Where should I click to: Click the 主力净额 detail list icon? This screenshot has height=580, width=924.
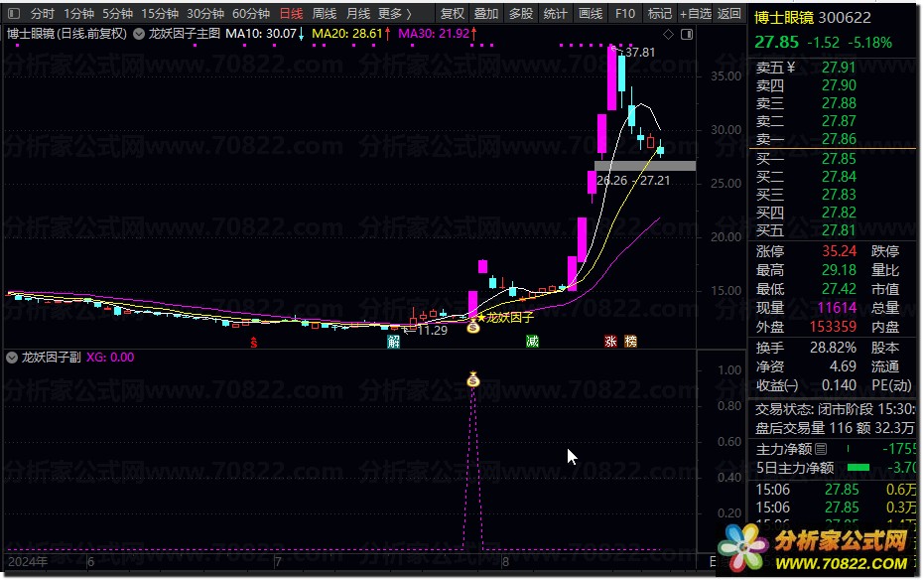coord(821,449)
